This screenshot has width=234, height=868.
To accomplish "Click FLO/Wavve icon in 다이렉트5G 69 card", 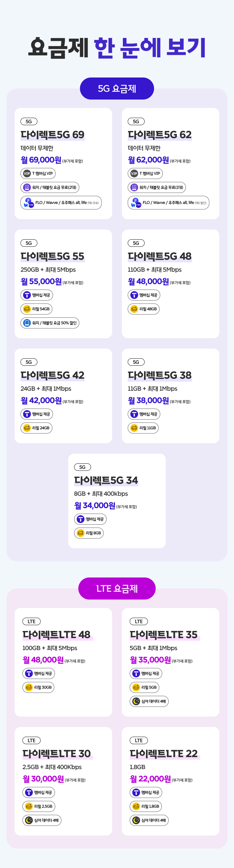I will [29, 203].
